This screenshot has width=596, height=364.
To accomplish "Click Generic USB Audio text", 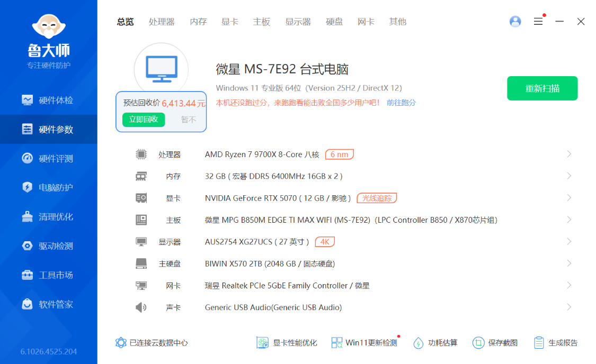I will coord(273,307).
